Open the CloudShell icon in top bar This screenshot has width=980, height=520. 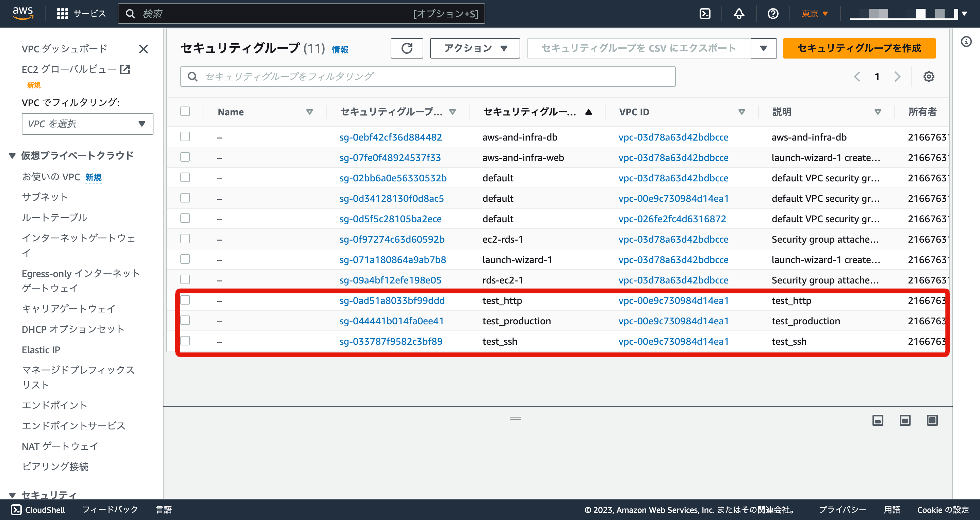point(705,14)
